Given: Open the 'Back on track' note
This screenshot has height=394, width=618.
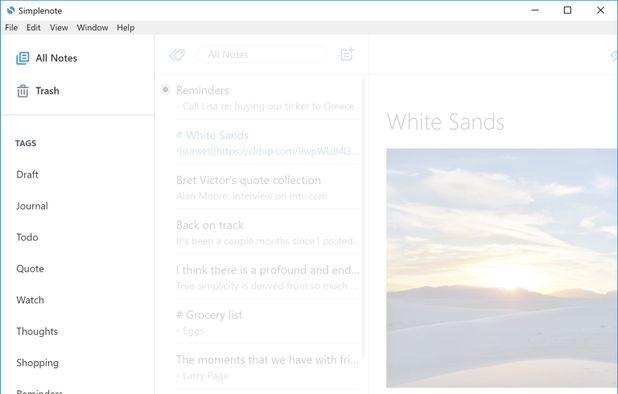Looking at the screenshot, I should (267, 232).
